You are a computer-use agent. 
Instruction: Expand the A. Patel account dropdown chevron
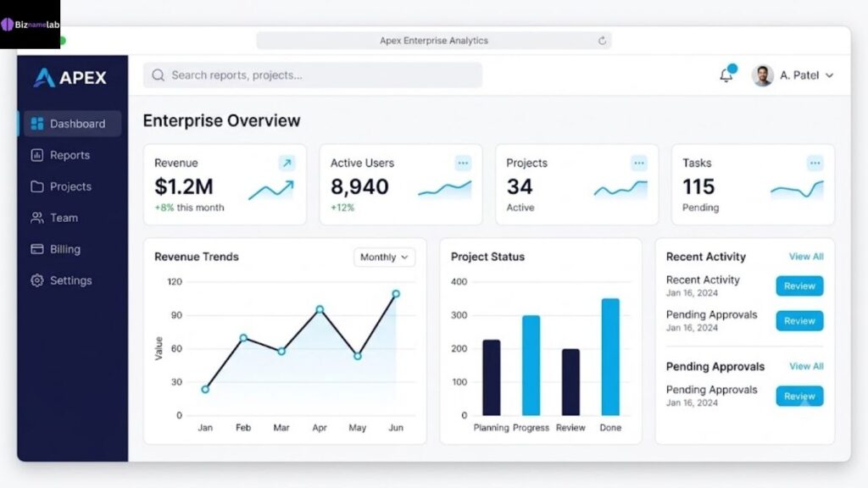tap(829, 75)
